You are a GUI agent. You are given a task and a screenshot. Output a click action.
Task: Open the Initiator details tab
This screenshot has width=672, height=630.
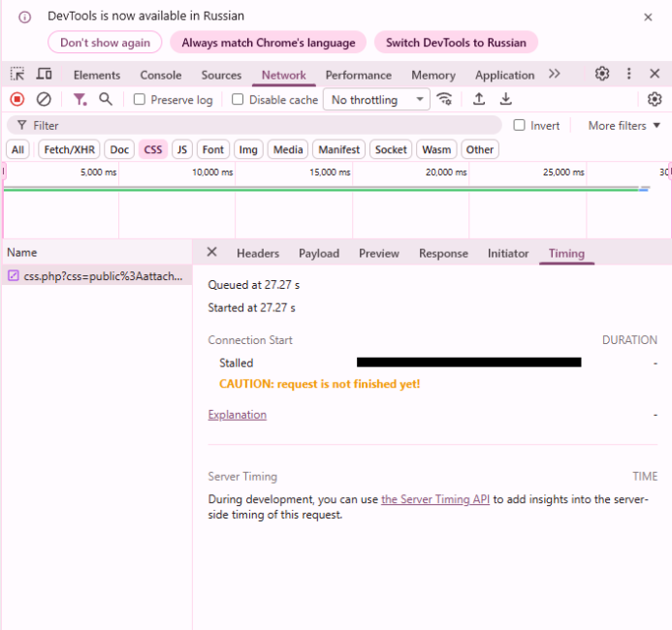pyautogui.click(x=508, y=253)
